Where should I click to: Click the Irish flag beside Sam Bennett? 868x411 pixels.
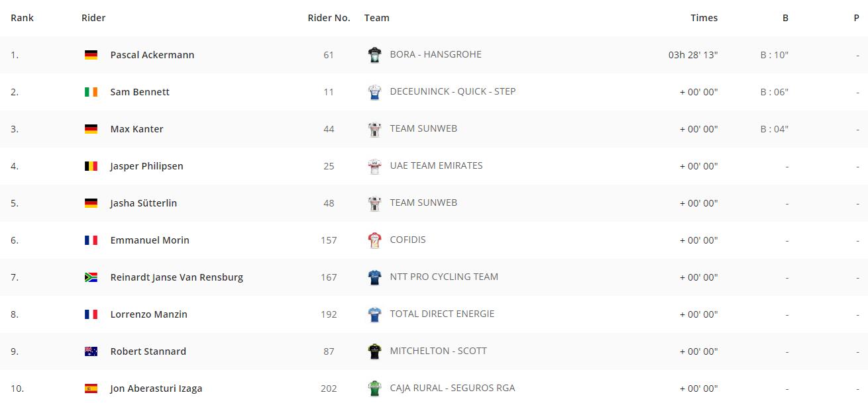(91, 92)
